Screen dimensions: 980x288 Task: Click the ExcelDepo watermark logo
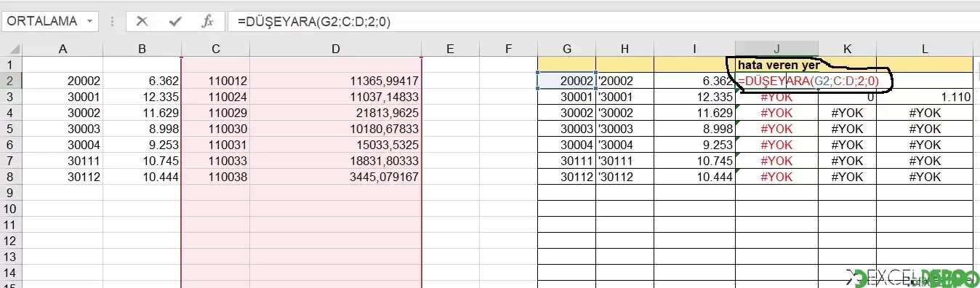coord(912,277)
